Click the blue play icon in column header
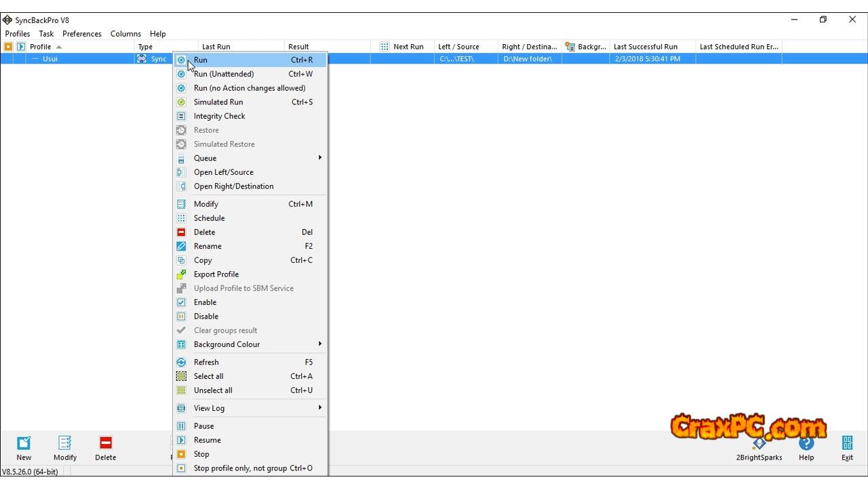This screenshot has width=868, height=488. (20, 47)
